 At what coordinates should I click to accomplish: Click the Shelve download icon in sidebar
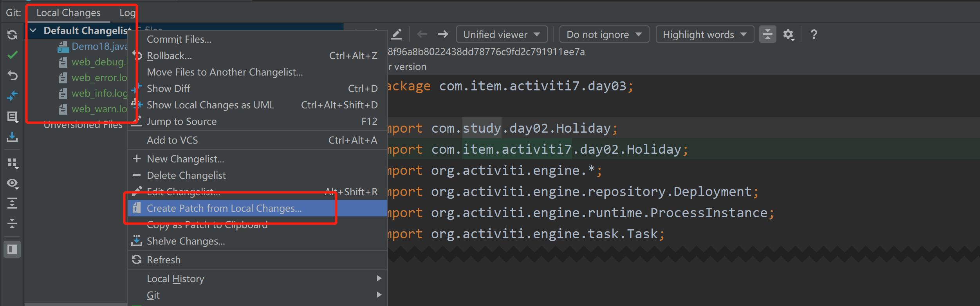coord(12,137)
